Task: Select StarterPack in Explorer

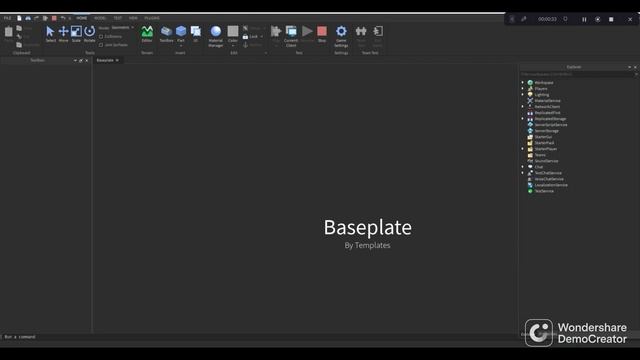Action: point(544,143)
